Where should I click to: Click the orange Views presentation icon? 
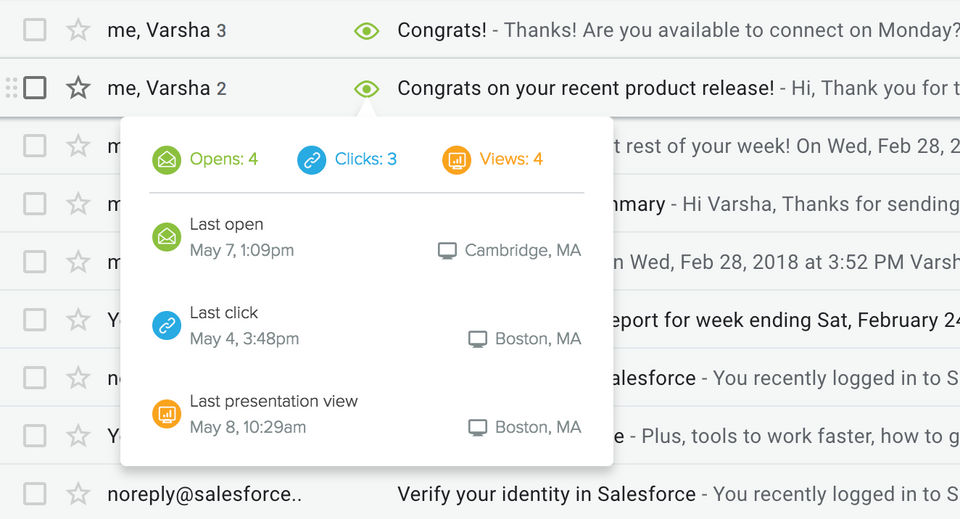pos(456,159)
